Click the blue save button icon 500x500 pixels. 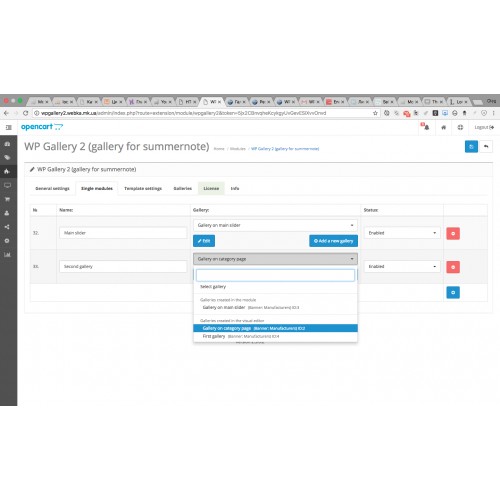(x=471, y=147)
